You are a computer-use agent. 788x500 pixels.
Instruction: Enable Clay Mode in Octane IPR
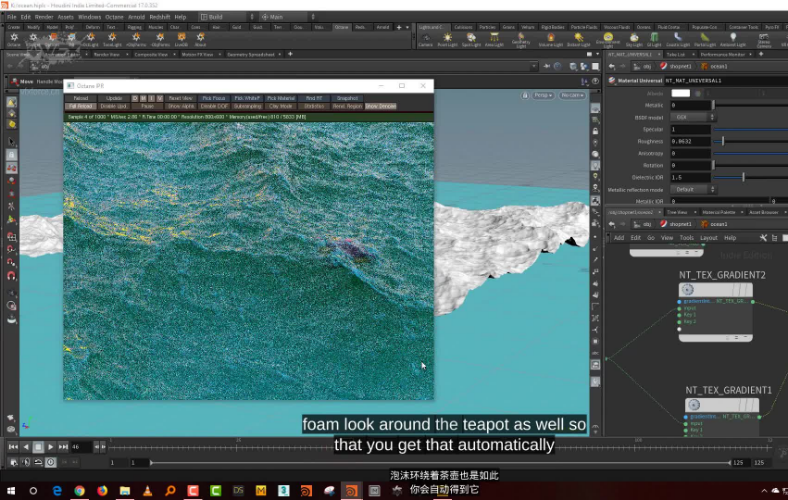(281, 105)
